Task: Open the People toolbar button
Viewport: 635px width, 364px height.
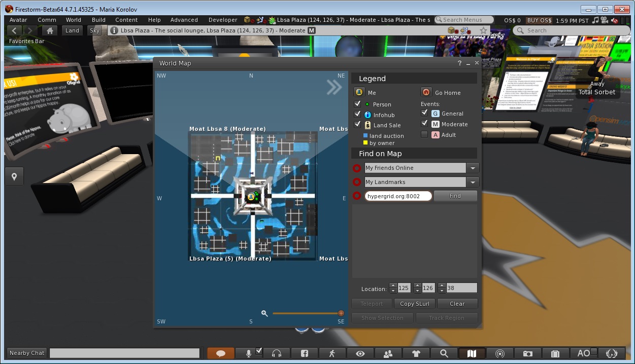Action: (388, 353)
